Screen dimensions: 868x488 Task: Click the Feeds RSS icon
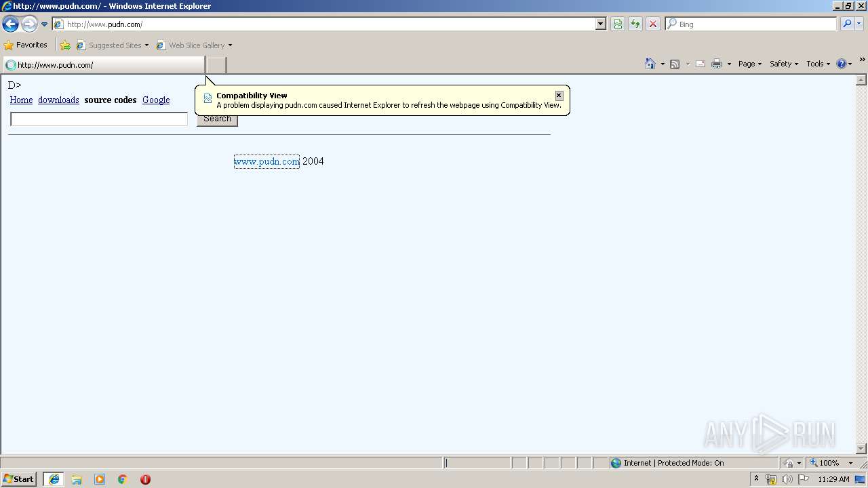click(x=675, y=64)
